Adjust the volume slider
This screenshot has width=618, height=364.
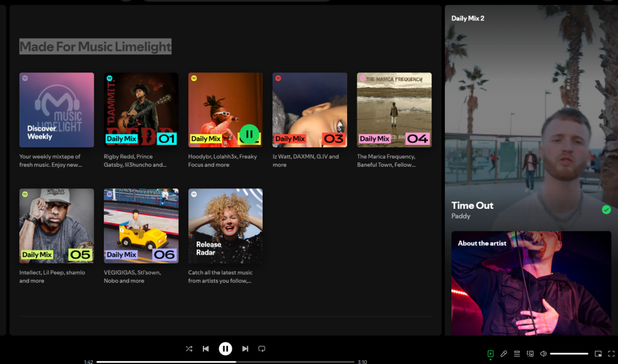pos(569,354)
